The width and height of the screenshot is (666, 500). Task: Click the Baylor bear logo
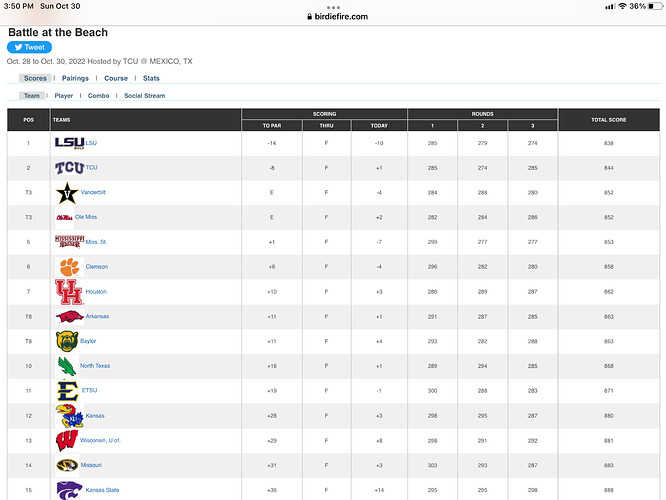click(67, 341)
